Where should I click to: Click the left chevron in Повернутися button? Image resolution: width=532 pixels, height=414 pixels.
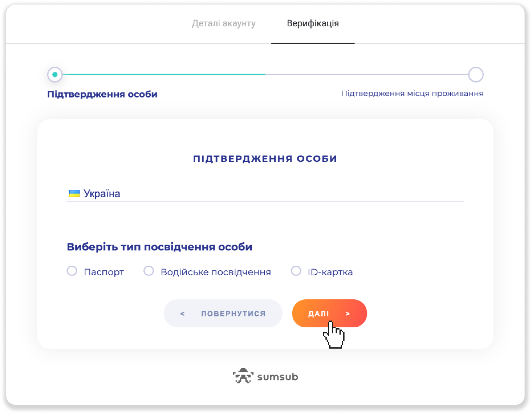coord(182,313)
